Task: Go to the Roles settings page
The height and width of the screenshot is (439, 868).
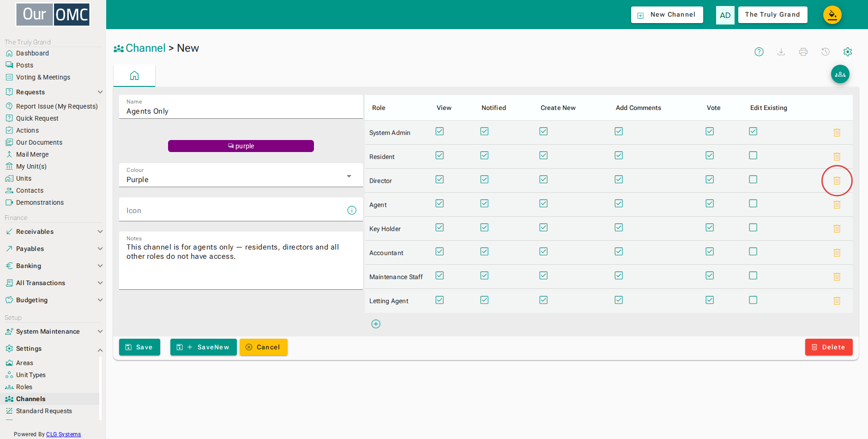Action: pyautogui.click(x=24, y=387)
